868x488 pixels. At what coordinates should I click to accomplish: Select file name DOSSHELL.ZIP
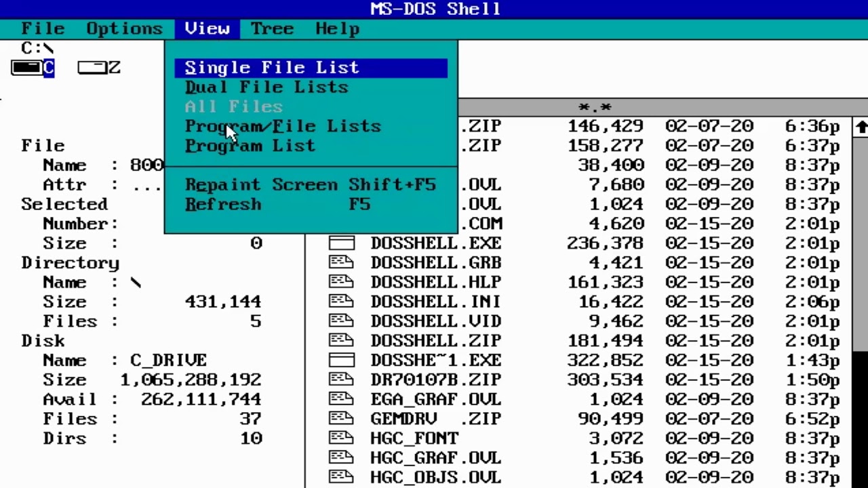436,341
